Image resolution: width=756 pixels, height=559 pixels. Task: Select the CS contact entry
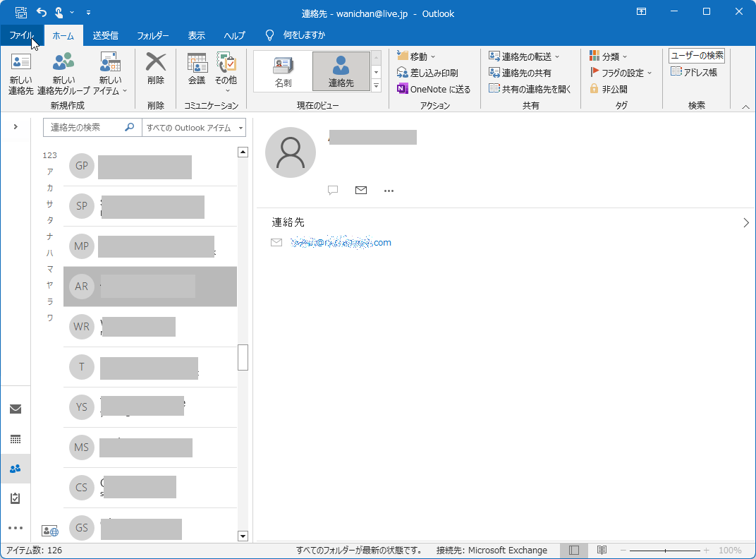pyautogui.click(x=150, y=488)
